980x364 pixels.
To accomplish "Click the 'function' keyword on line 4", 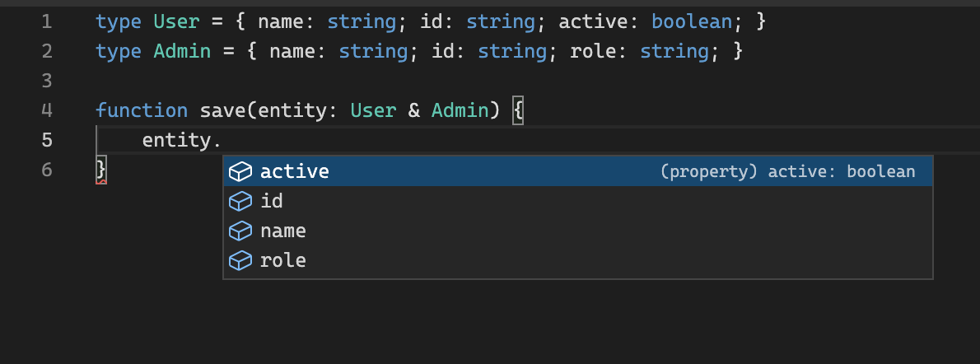I will point(142,110).
